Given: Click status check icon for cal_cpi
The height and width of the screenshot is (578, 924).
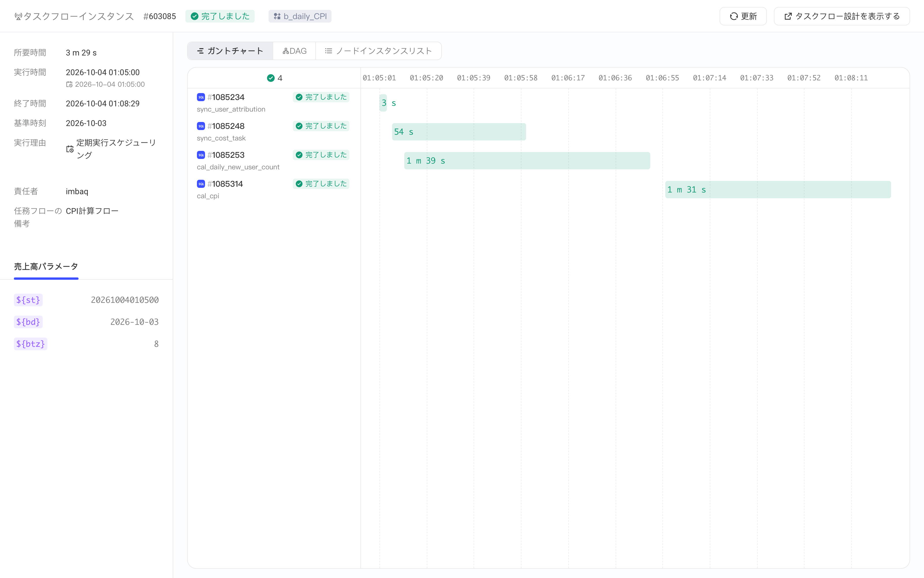Looking at the screenshot, I should point(299,184).
